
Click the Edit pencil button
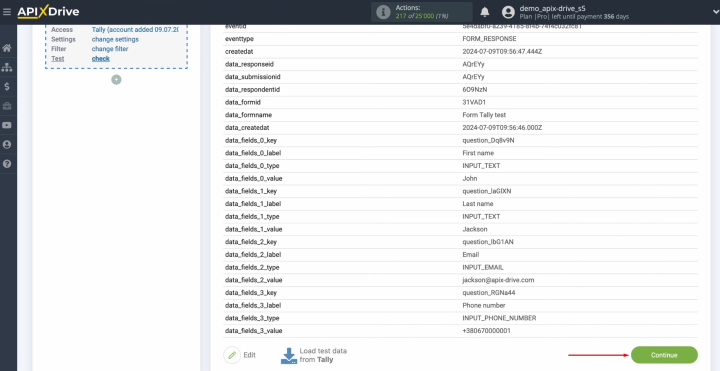pos(239,355)
